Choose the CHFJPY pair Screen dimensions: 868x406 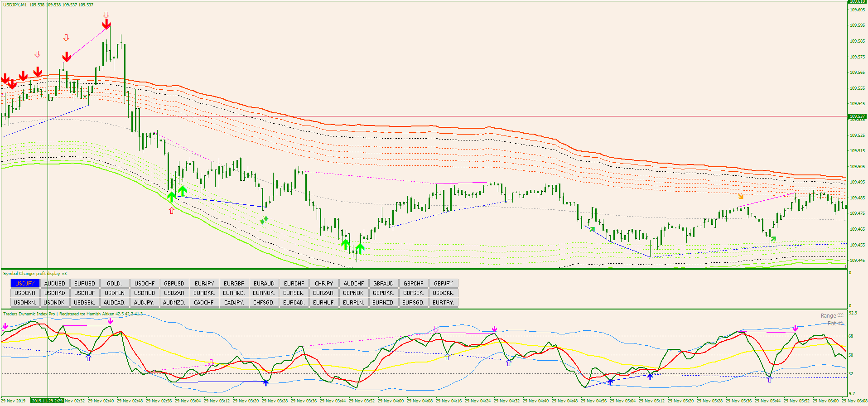point(324,283)
